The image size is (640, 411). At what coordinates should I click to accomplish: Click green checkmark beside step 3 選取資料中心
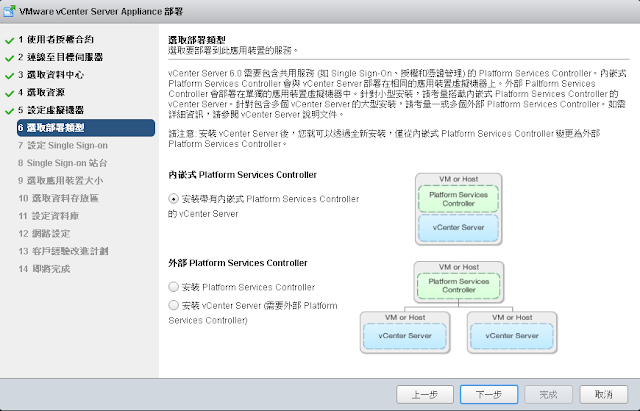9,76
